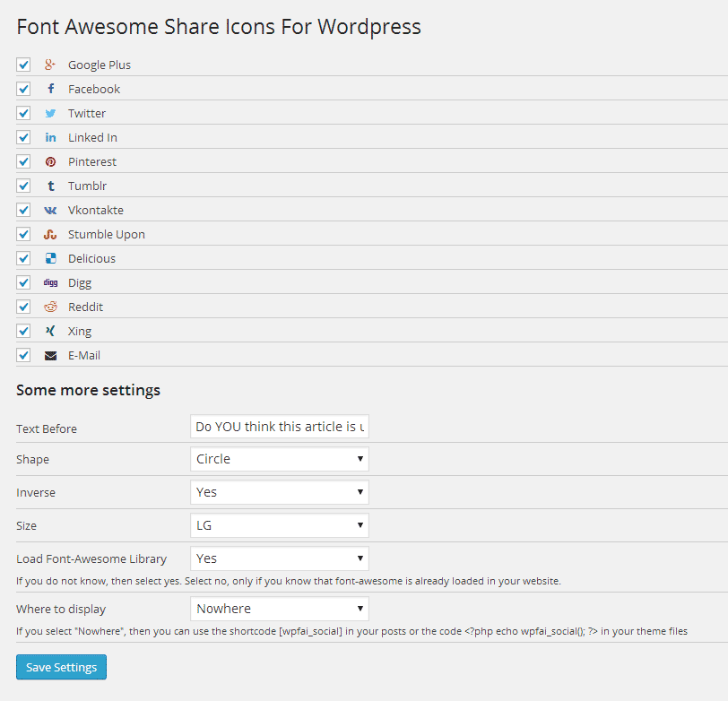Screen dimensions: 728x701
Task: Click the Stumble Upon icon
Action: pyautogui.click(x=50, y=234)
